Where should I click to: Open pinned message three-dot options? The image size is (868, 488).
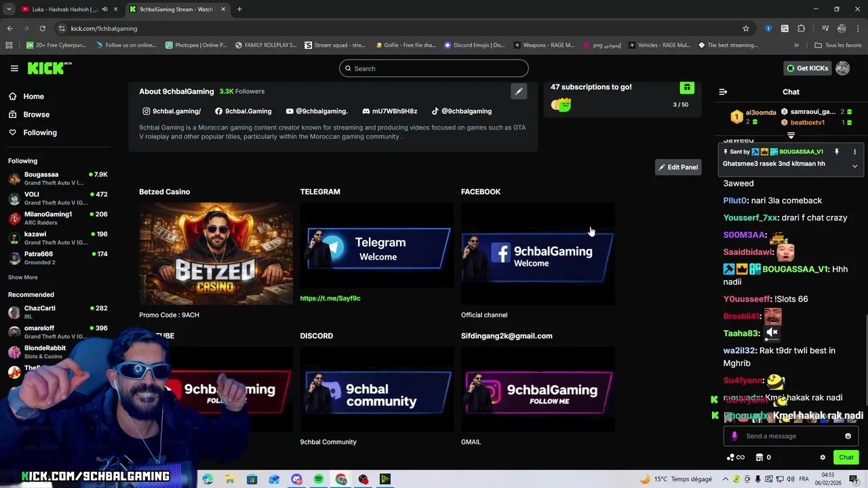[854, 152]
